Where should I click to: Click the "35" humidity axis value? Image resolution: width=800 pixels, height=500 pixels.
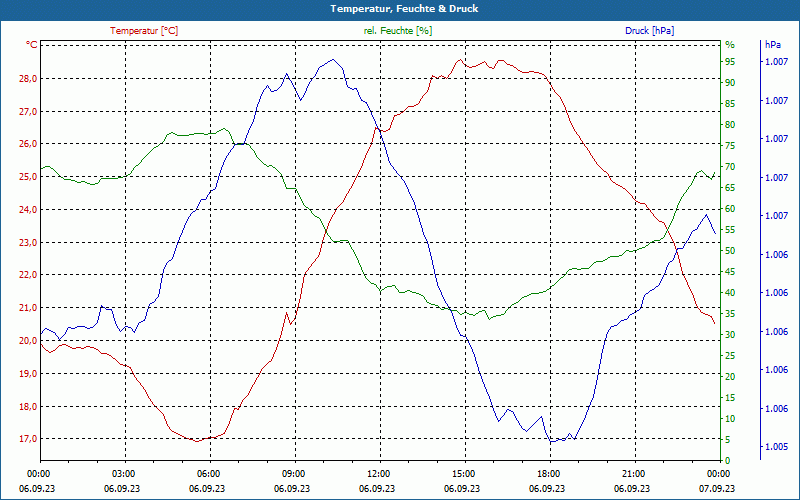pos(731,314)
